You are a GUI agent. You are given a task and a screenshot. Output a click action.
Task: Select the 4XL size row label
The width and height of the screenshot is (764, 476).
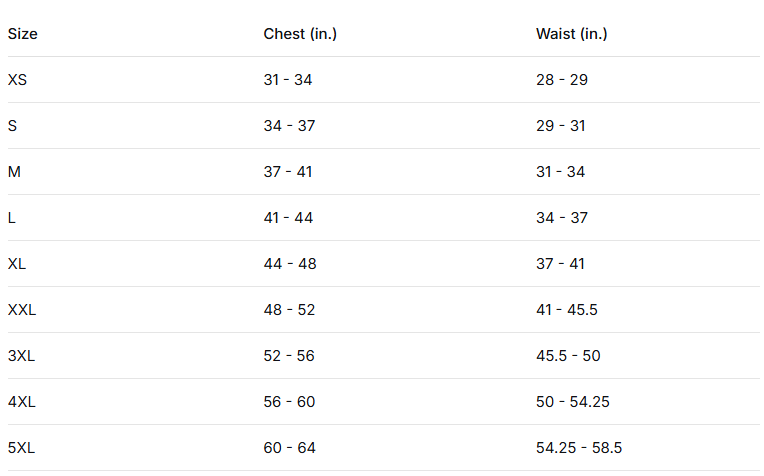[x=22, y=402]
